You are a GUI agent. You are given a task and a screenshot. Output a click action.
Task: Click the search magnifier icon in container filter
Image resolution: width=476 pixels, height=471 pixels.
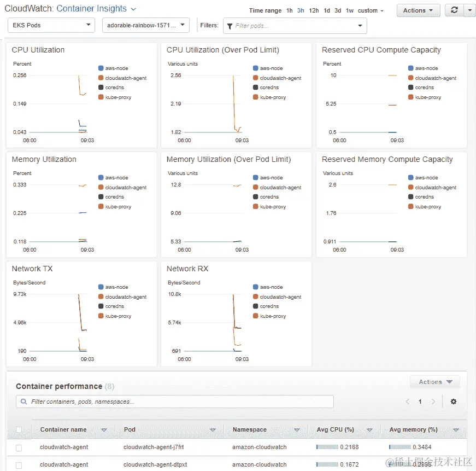(x=23, y=402)
